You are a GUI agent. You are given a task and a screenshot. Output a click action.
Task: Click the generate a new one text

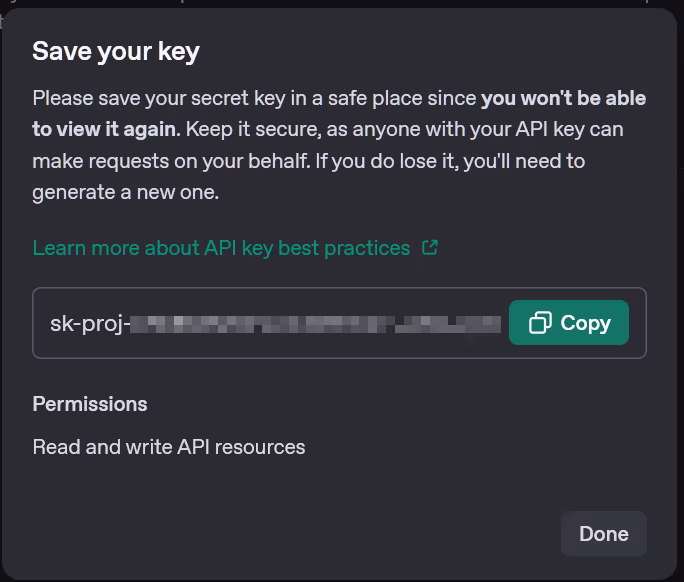pos(125,192)
